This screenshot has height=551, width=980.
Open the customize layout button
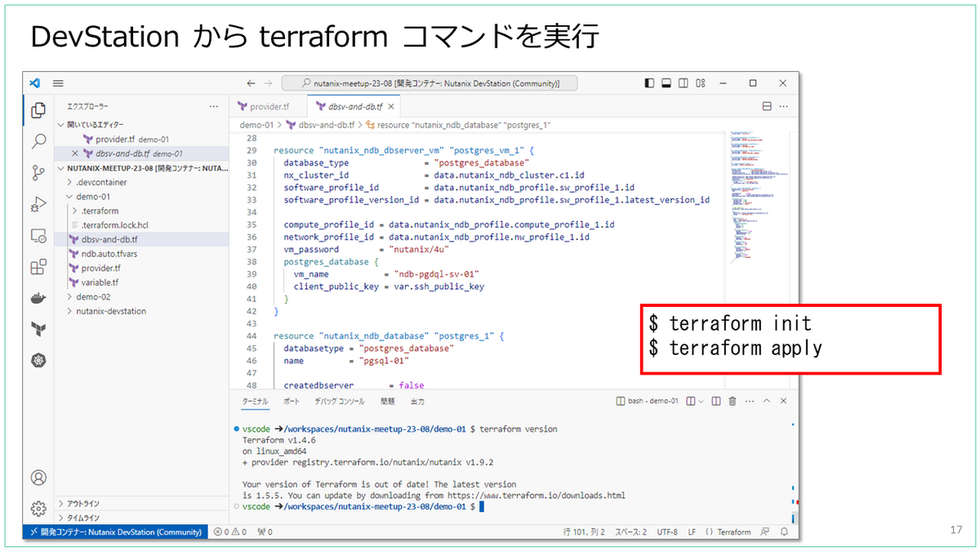700,82
